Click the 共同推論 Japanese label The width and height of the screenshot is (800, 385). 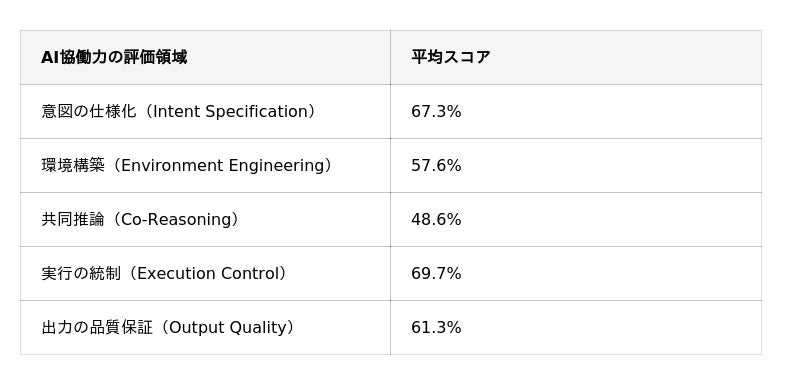(73, 220)
